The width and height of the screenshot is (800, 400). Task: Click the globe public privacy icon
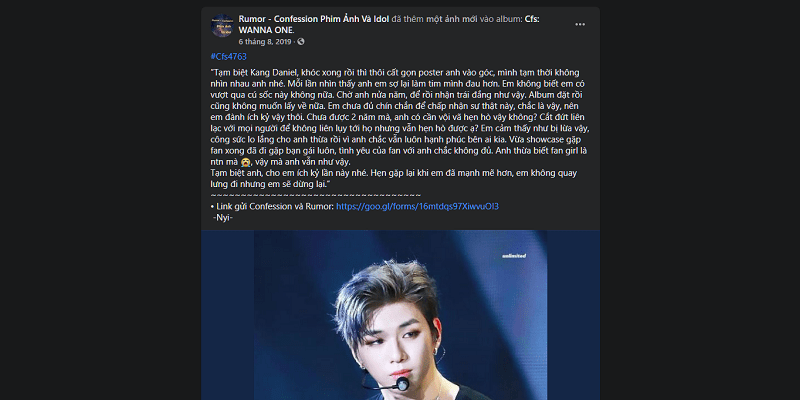[301, 41]
